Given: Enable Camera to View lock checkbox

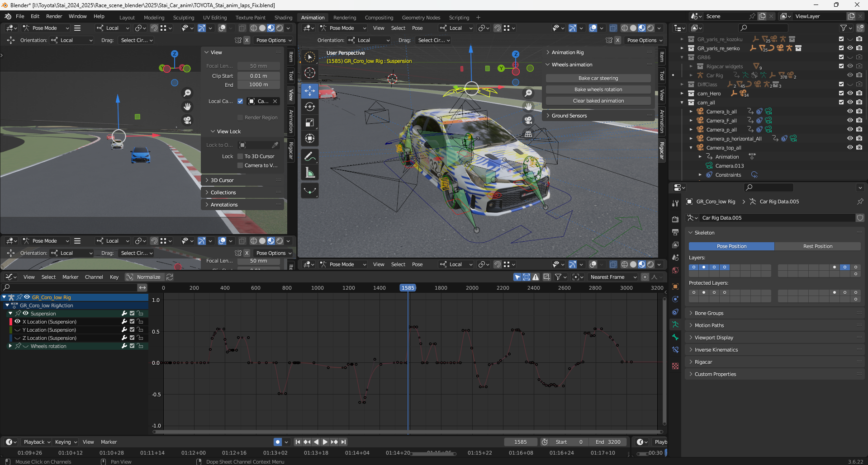Looking at the screenshot, I should coord(240,165).
